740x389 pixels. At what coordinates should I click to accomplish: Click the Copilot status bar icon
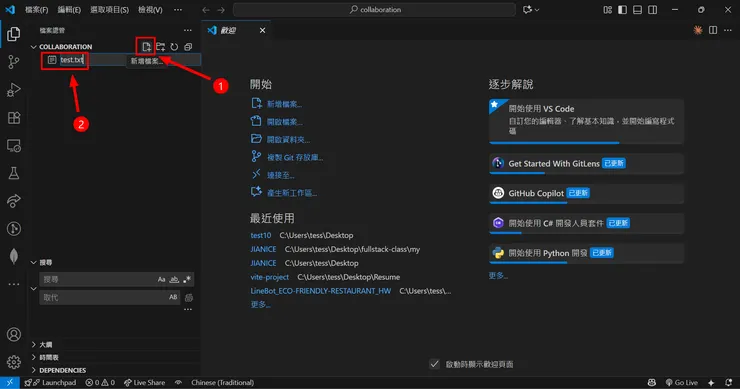(652, 382)
